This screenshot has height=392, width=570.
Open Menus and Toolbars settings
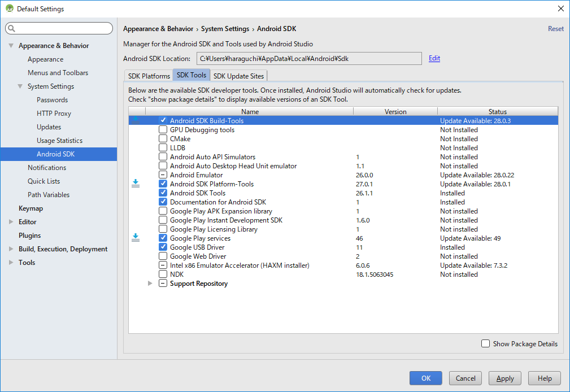(58, 72)
